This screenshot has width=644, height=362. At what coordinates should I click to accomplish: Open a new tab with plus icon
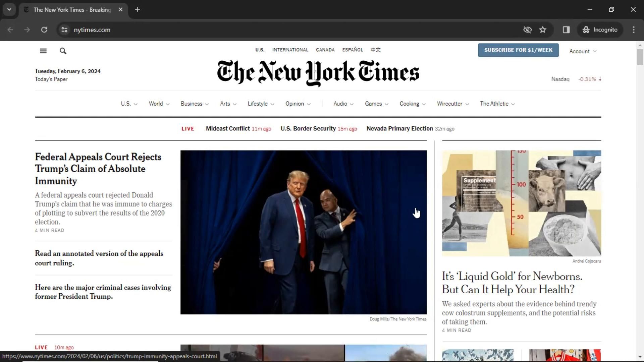point(138,10)
